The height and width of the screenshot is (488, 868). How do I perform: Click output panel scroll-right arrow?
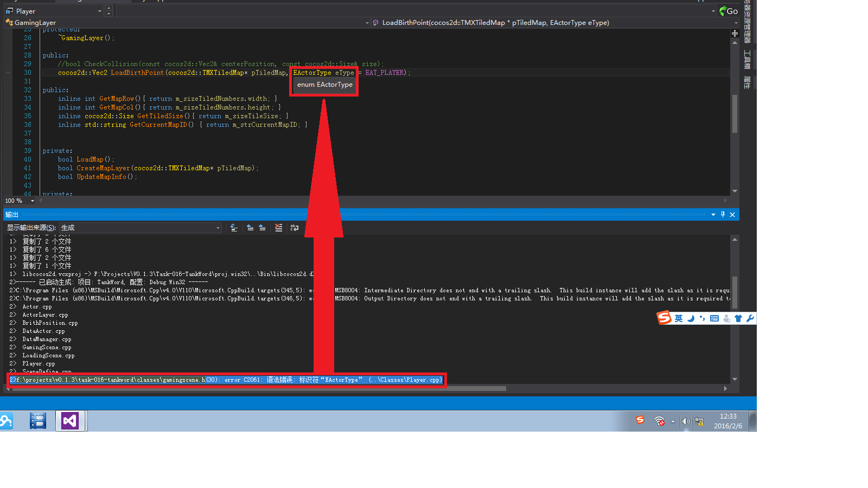725,388
